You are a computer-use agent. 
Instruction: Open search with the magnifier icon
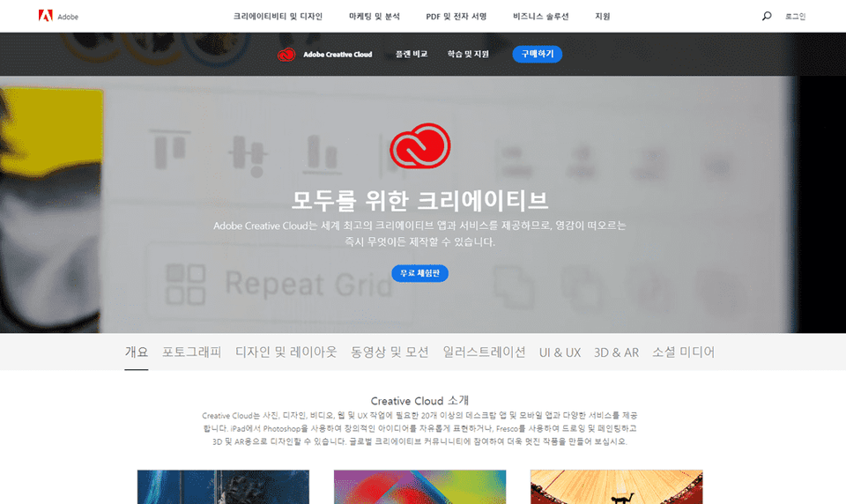click(766, 16)
